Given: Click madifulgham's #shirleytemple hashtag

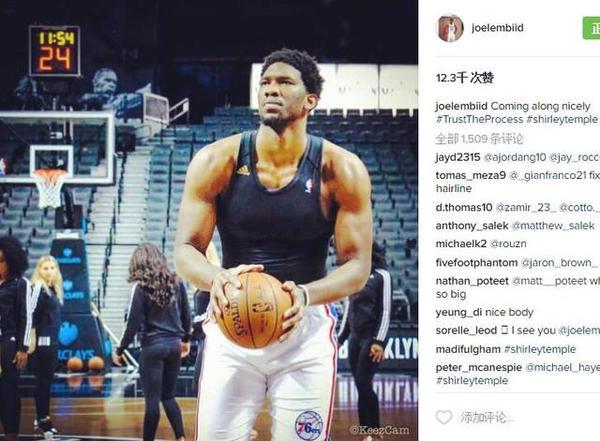Looking at the screenshot, I should pos(540,349).
